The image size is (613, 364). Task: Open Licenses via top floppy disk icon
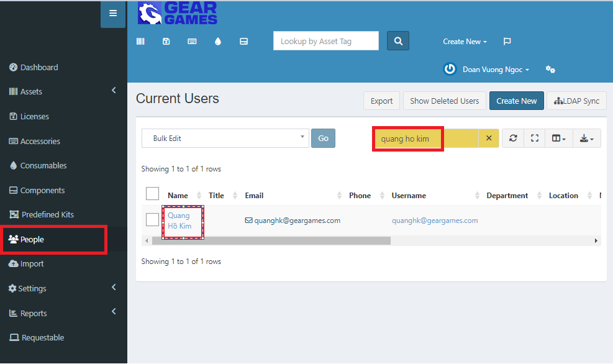point(166,42)
